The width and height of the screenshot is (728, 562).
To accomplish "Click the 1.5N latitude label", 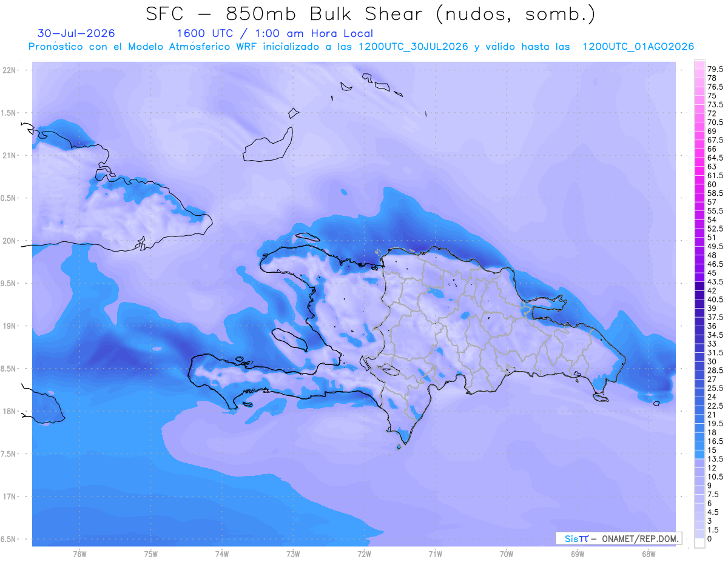I will click(x=8, y=113).
